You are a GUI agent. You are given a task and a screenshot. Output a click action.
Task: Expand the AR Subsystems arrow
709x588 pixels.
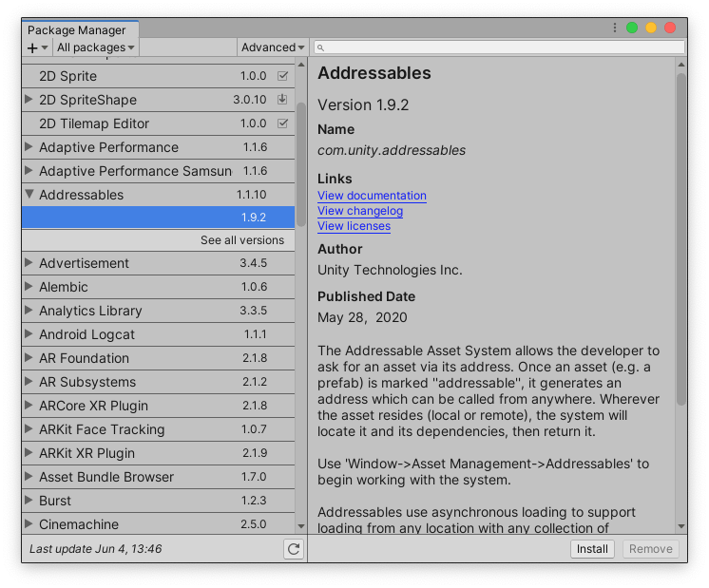29,381
